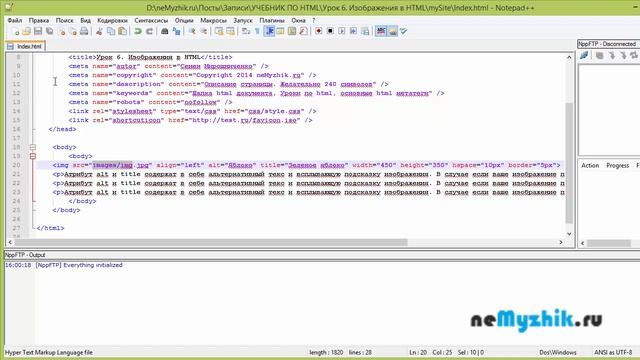640x360 pixels.
Task: Play back the recorded macro
Action: coord(342,31)
